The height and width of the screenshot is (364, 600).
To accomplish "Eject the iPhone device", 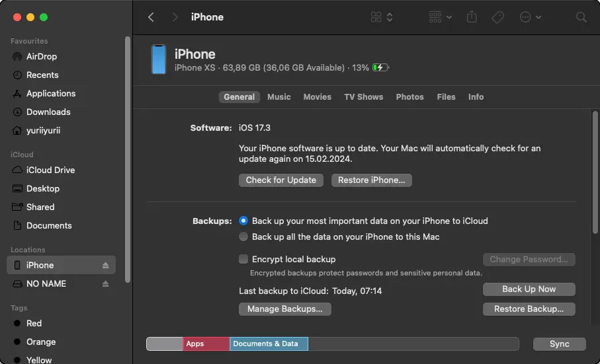I will point(106,265).
